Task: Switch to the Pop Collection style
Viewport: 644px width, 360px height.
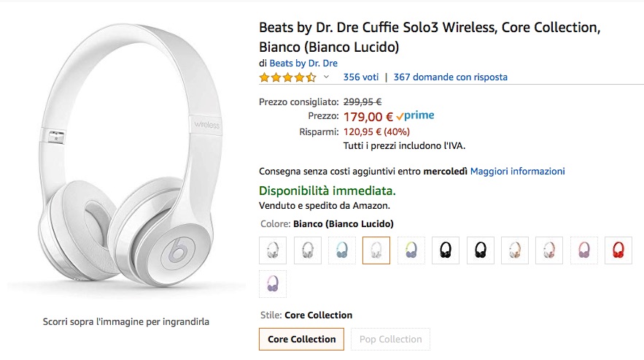Action: point(391,339)
